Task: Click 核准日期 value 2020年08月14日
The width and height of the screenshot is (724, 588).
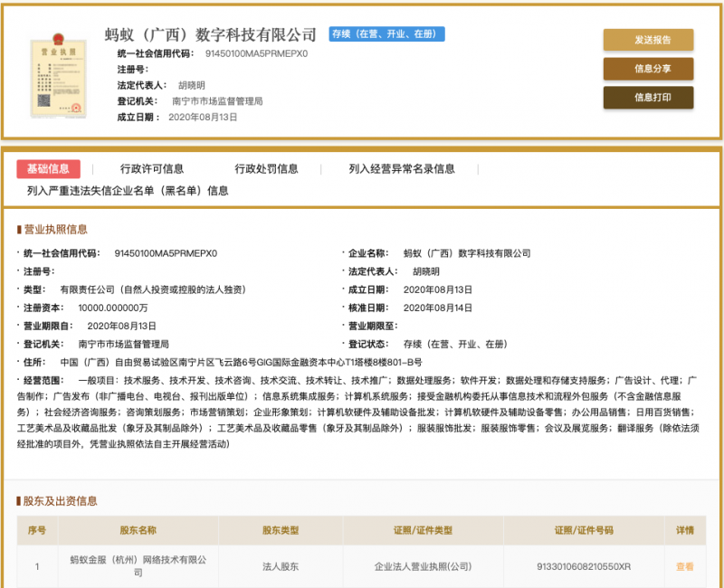Action: (438, 308)
